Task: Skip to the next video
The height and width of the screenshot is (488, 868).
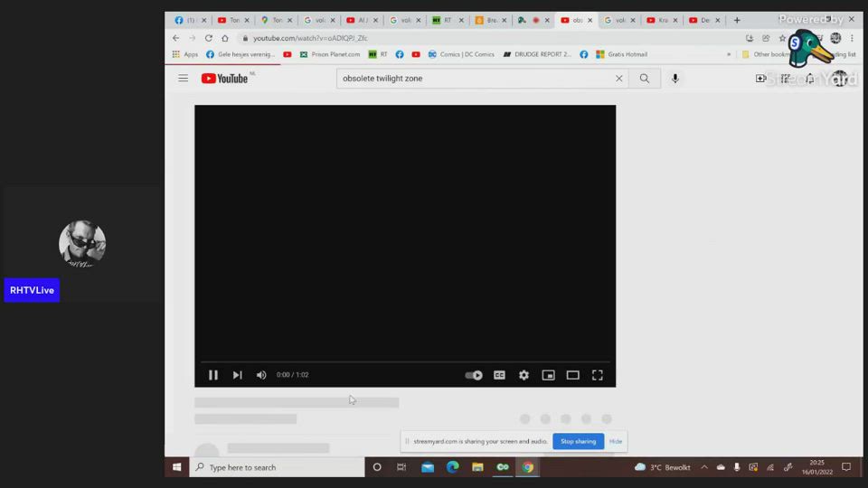Action: point(237,375)
